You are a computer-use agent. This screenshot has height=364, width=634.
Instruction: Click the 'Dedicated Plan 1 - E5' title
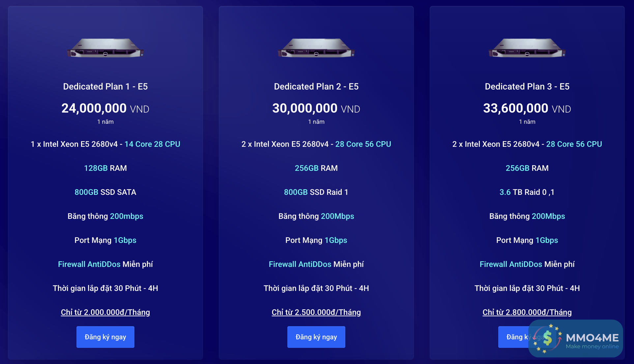pyautogui.click(x=105, y=86)
